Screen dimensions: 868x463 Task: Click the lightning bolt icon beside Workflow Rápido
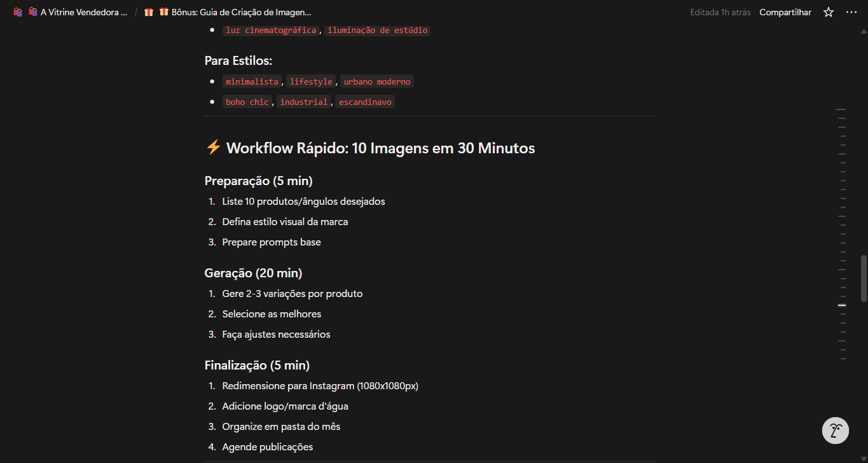click(x=212, y=148)
